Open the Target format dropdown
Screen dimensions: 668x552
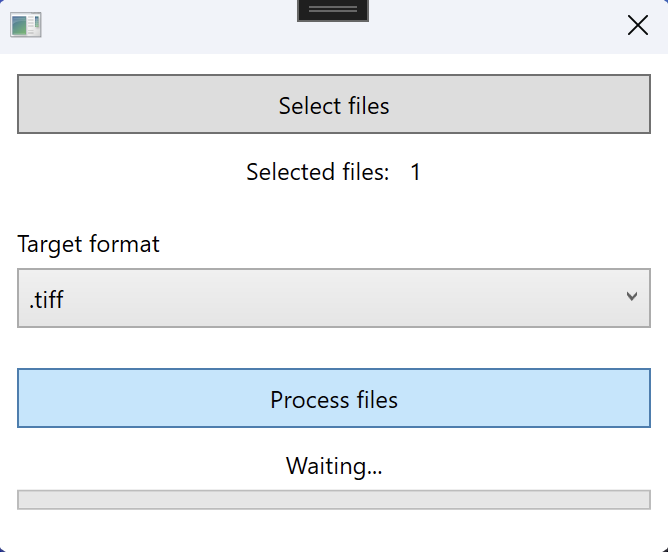(334, 298)
